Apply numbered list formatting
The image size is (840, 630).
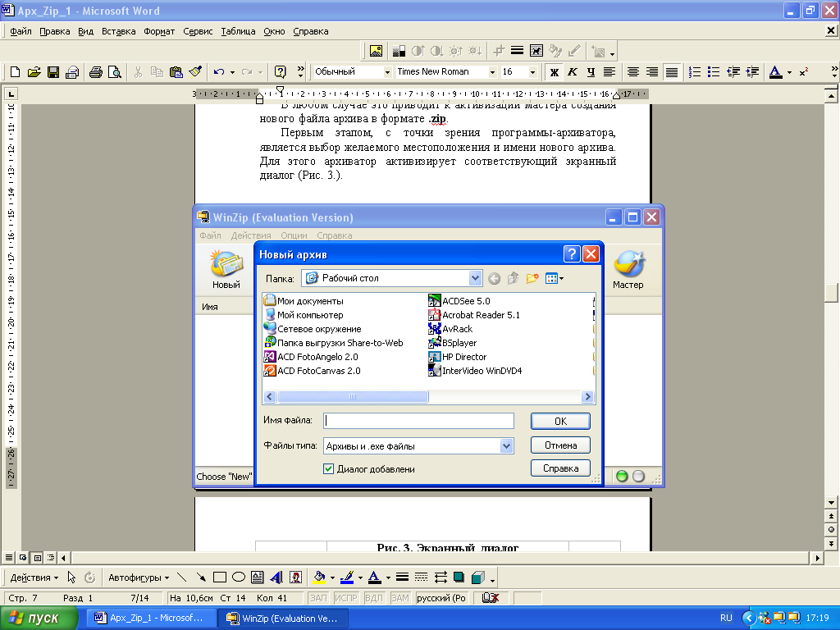[694, 72]
